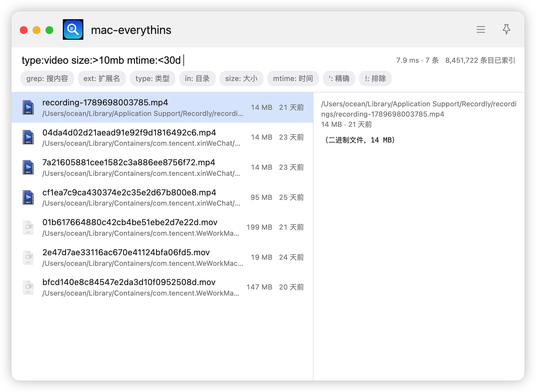Click the green zoom window button

[49, 30]
